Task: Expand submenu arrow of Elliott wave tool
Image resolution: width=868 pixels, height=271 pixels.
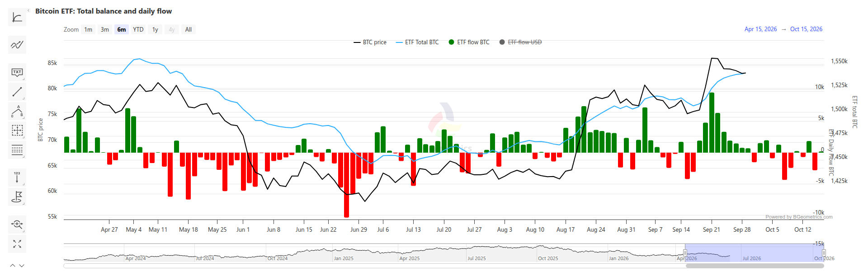Action: coord(24,117)
